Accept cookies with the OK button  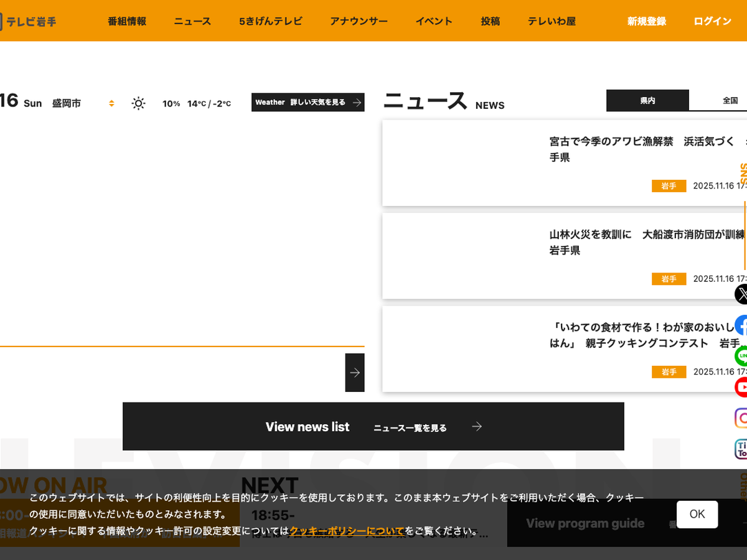point(697,515)
